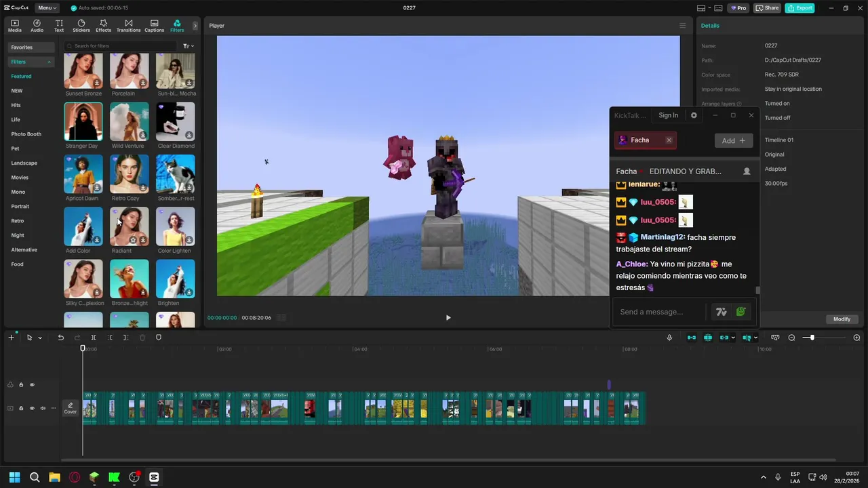868x488 pixels.
Task: Select the Photo Booth filter category
Action: click(26, 134)
